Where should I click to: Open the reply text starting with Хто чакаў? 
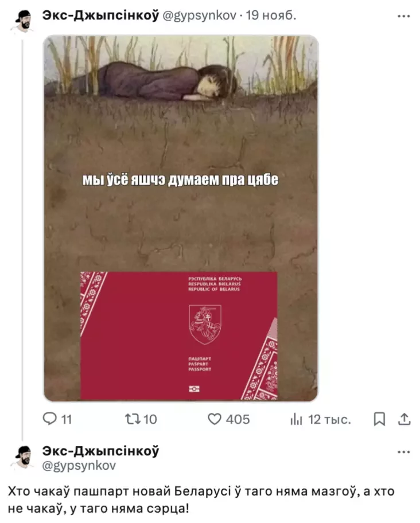coord(201,499)
